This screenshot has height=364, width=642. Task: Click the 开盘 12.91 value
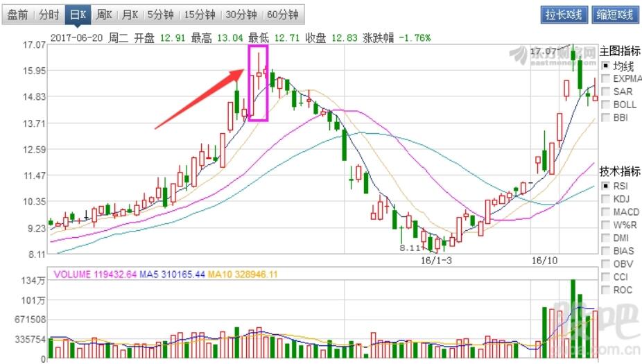(x=173, y=38)
